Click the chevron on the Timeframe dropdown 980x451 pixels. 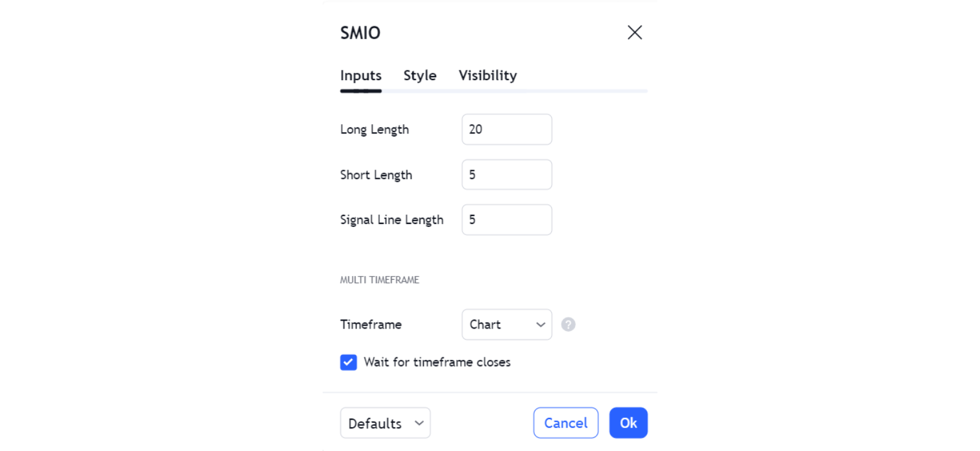click(540, 324)
